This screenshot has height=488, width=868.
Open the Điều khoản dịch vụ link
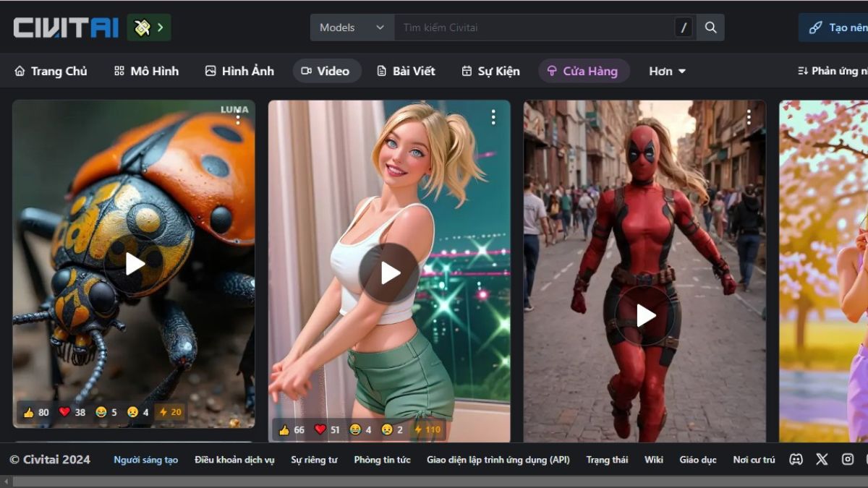point(234,460)
